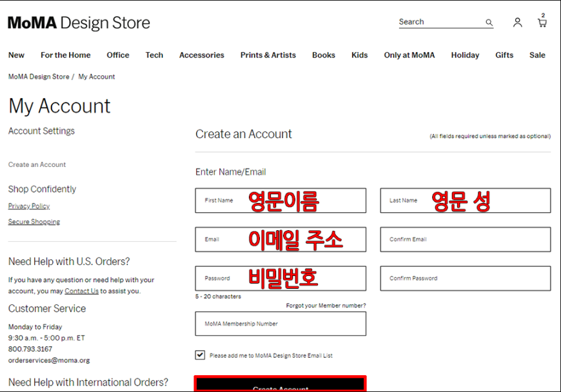Open the Sale menu
This screenshot has width=561, height=392.
[x=537, y=55]
